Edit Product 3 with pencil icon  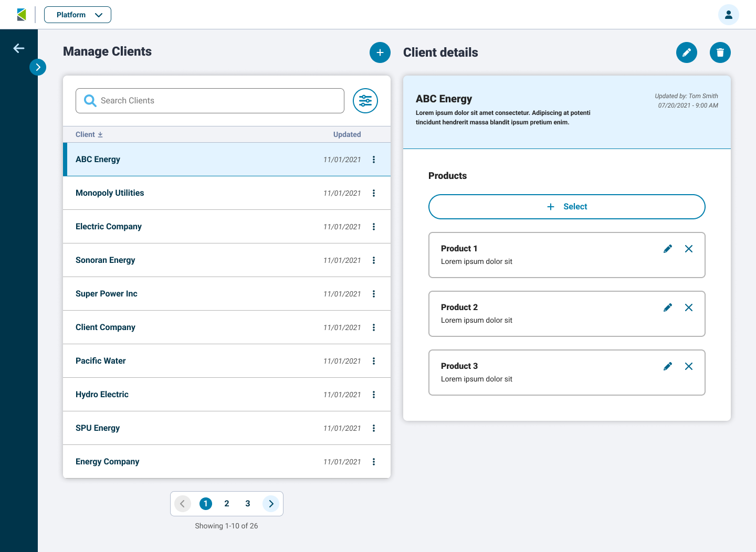coord(667,366)
